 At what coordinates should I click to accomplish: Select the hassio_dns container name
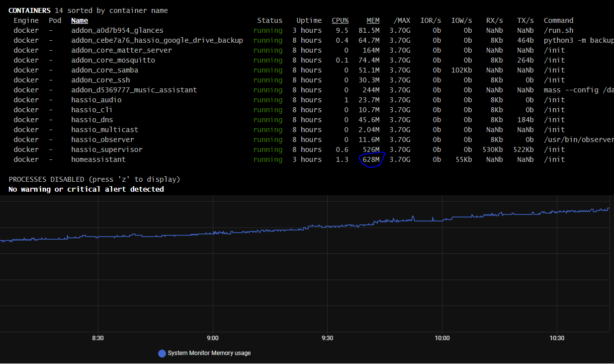(x=92, y=120)
